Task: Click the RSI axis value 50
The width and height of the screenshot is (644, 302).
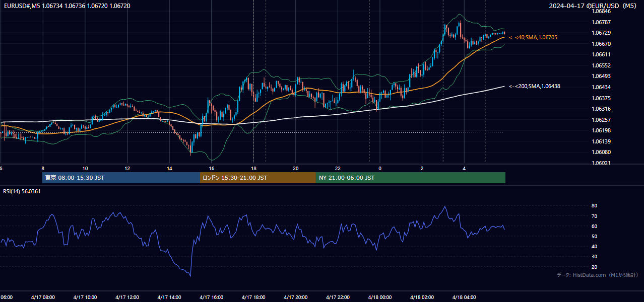Action: point(594,236)
